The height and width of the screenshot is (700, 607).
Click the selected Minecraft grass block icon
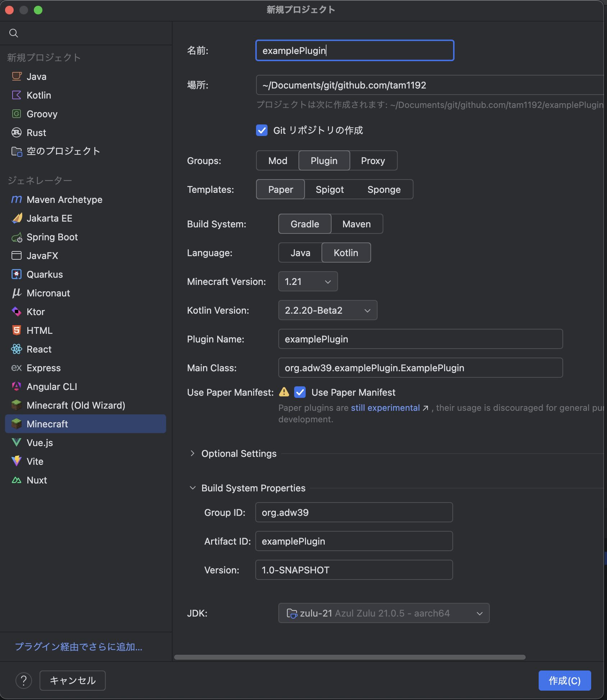(17, 424)
